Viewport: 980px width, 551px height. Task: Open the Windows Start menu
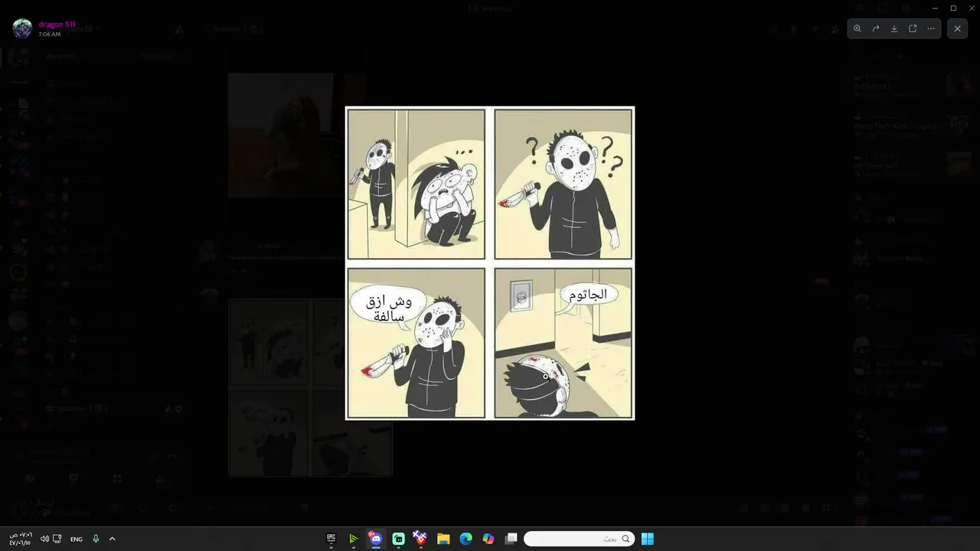click(x=648, y=539)
